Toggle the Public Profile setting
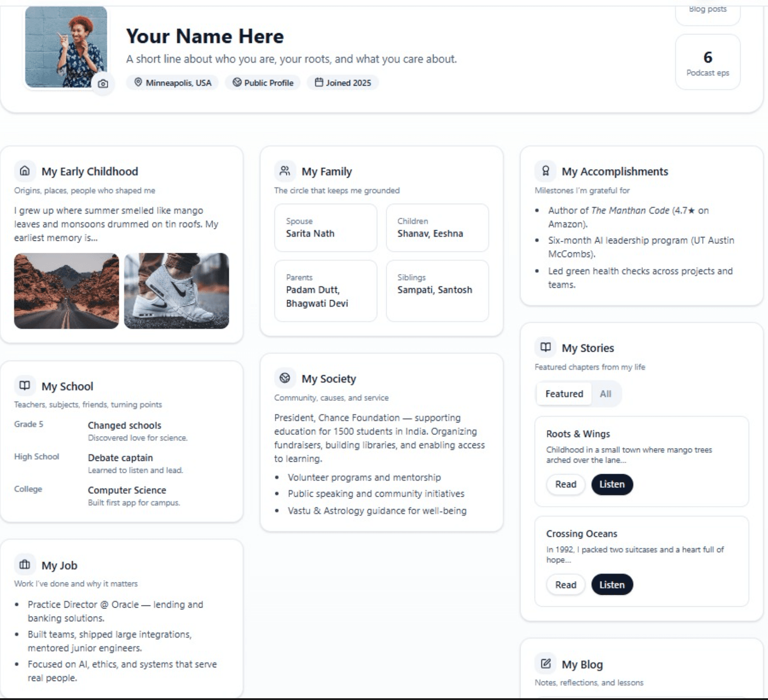The image size is (768, 700). pos(262,83)
